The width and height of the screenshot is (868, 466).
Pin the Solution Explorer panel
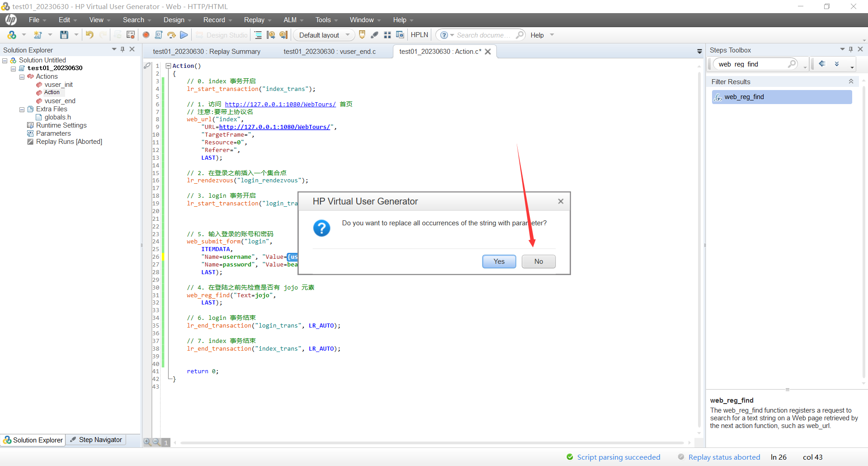pyautogui.click(x=123, y=49)
